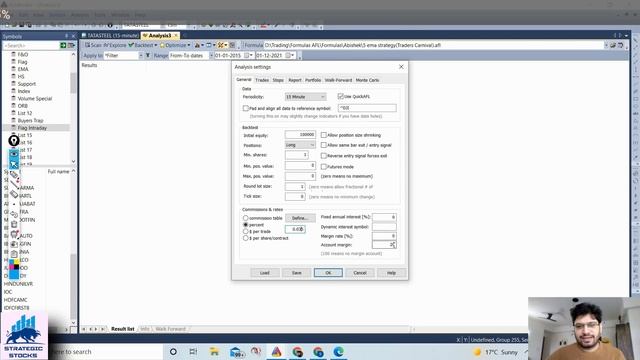Confirm Analysis settings with OK
Image resolution: width=640 pixels, height=360 pixels.
tap(328, 273)
